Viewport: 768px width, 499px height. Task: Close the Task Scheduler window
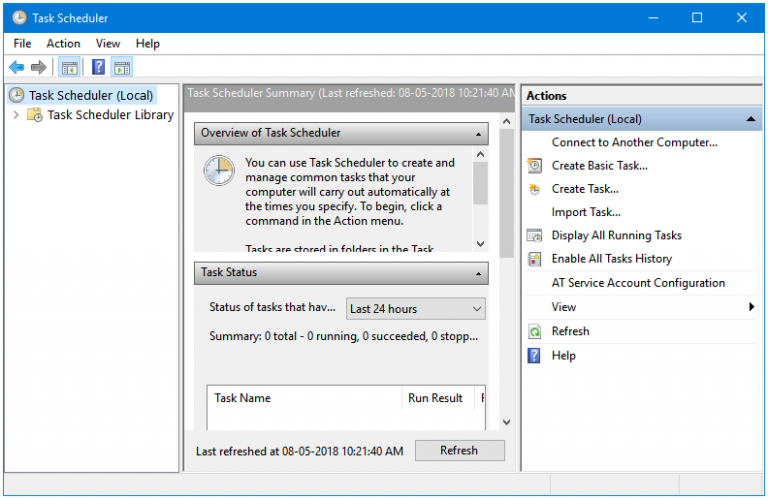741,18
